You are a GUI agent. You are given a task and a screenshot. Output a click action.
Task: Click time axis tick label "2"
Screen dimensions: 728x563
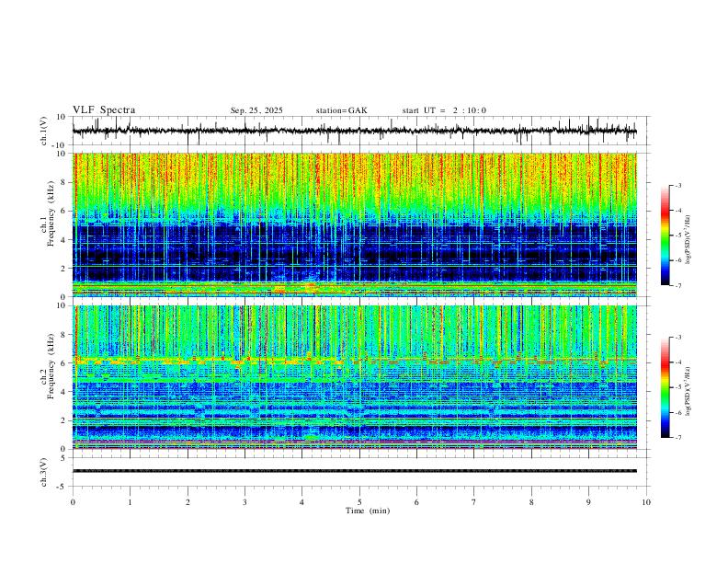tap(188, 502)
